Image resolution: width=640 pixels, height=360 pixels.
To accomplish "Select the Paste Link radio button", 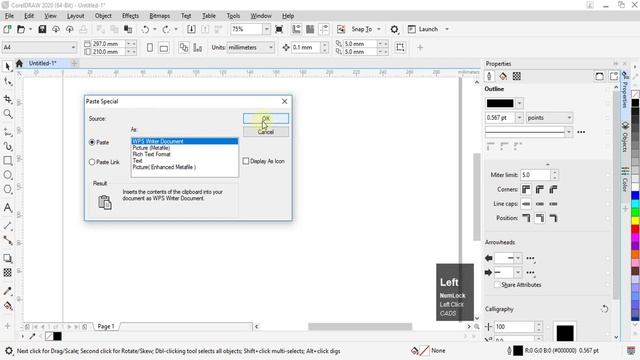I will pyautogui.click(x=92, y=162).
